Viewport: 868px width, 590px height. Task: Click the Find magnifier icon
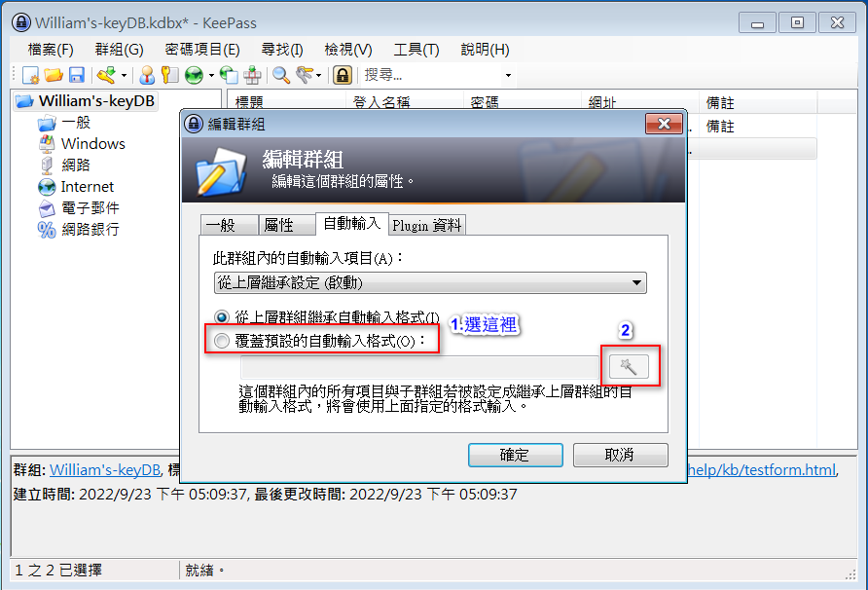281,75
